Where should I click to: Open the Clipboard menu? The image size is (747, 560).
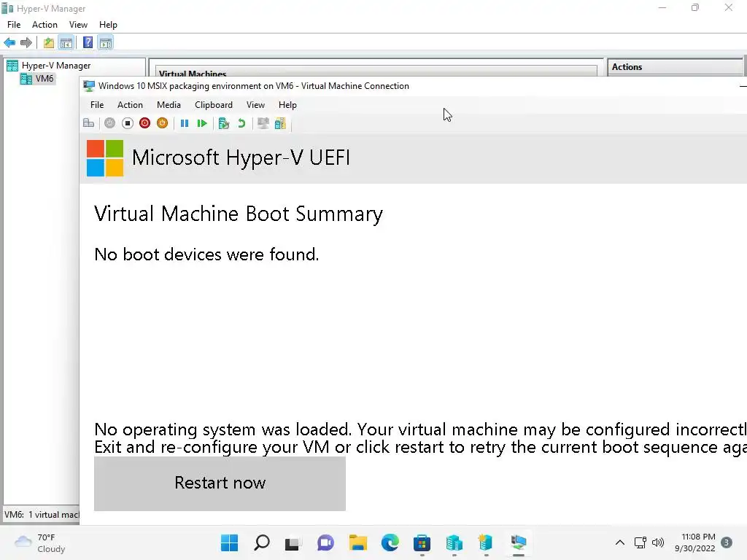pos(214,105)
